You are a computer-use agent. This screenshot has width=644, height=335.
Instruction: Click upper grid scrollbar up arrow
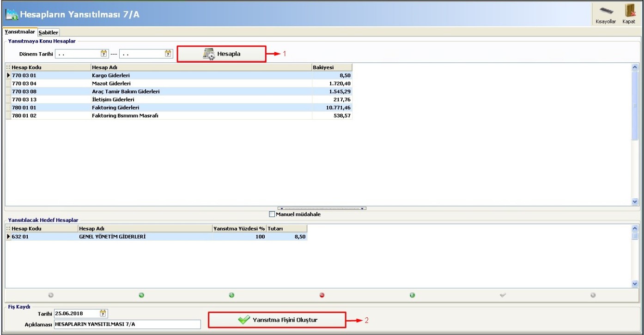634,67
